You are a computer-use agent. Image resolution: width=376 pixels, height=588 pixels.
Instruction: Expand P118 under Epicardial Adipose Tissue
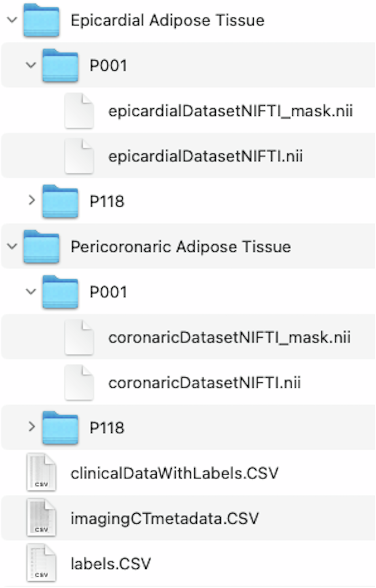point(32,200)
